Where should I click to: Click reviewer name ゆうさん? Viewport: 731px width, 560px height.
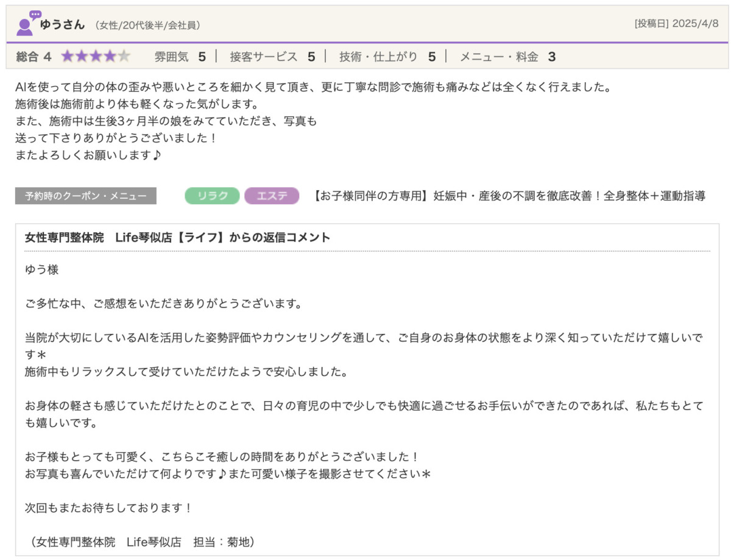point(62,24)
